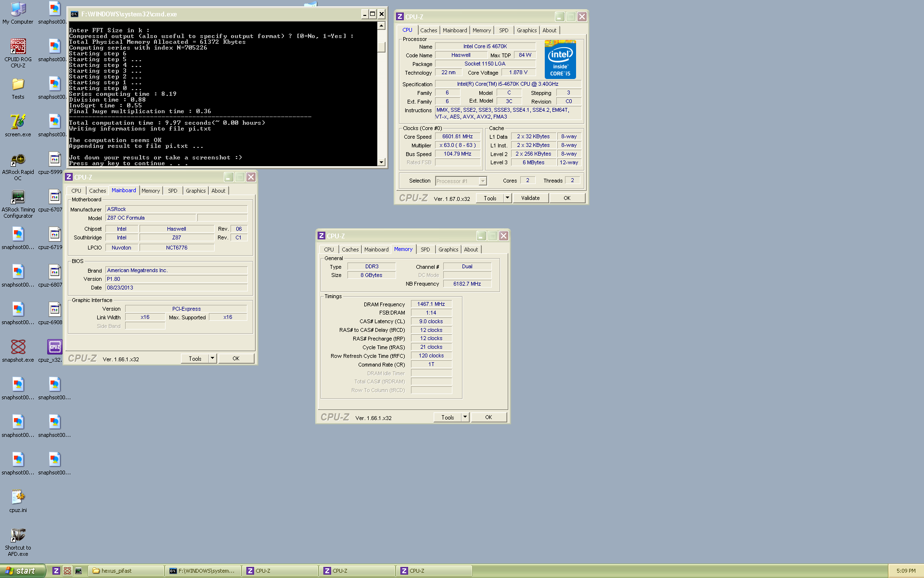Screen dimensions: 924x578
Task: Click the Name field Intel Core i5 4670K
Action: tap(485, 47)
